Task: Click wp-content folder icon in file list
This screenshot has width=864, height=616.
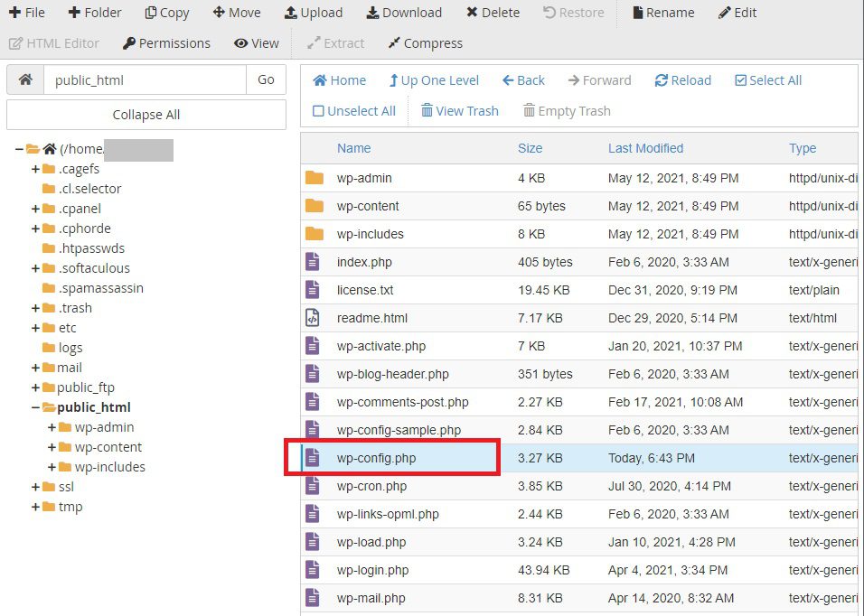Action: click(x=315, y=206)
